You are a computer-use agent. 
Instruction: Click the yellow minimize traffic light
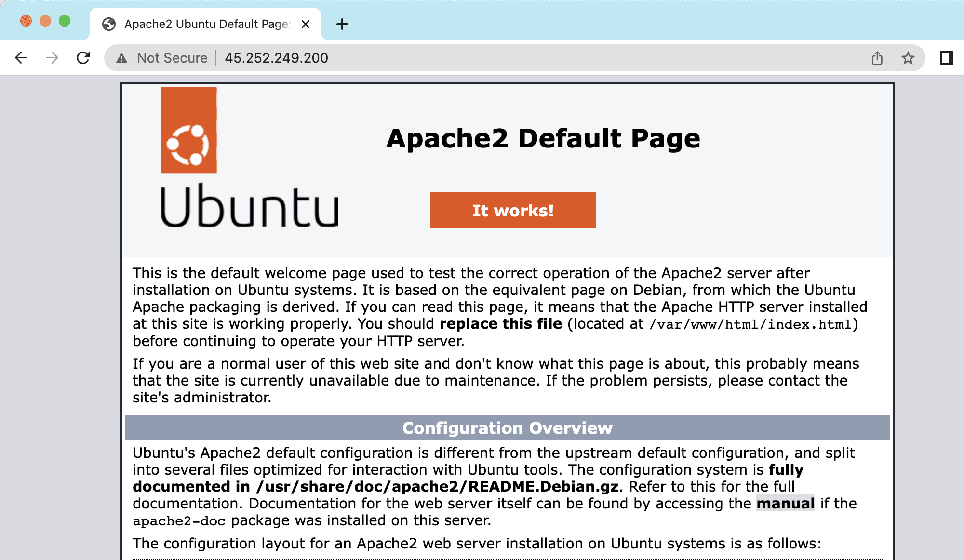[x=44, y=21]
